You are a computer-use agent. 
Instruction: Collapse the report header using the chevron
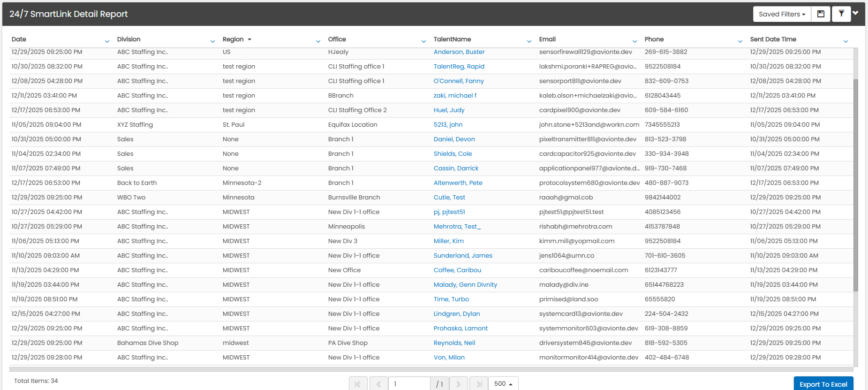coord(856,13)
